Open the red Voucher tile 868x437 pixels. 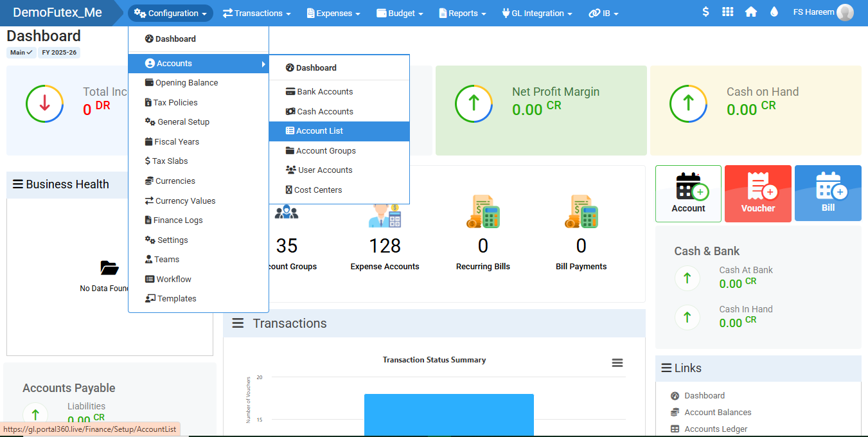pos(757,193)
